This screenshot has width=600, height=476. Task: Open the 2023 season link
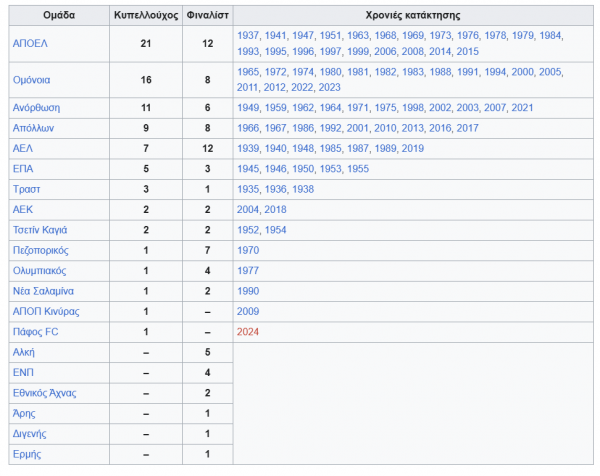click(329, 88)
